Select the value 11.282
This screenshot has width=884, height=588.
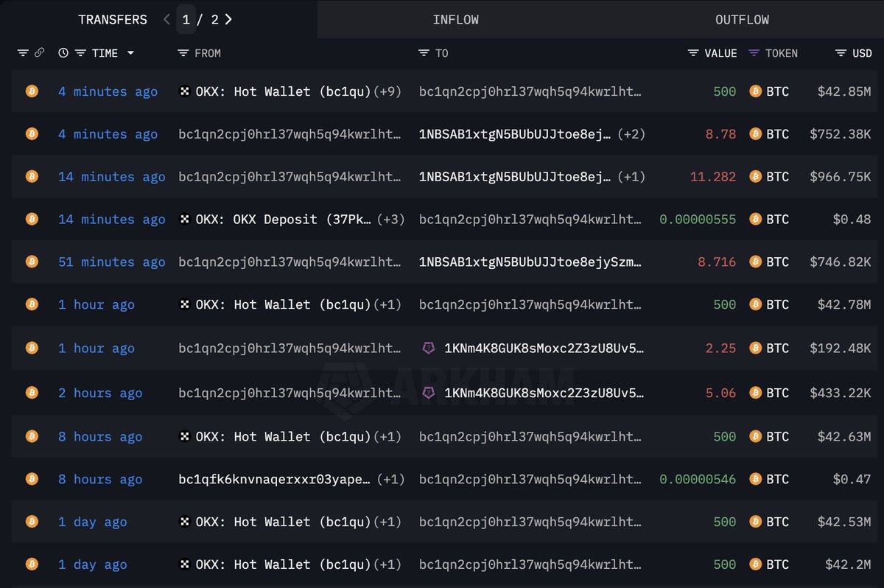[713, 177]
